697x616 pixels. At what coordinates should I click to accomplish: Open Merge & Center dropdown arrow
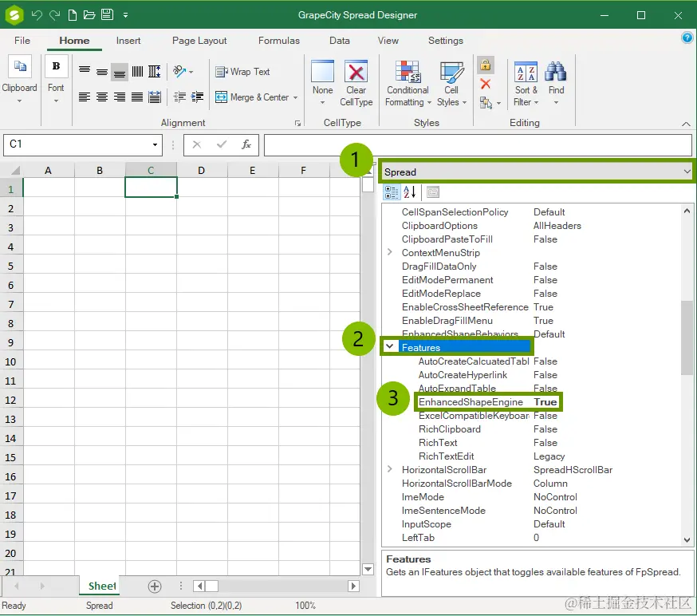(296, 97)
